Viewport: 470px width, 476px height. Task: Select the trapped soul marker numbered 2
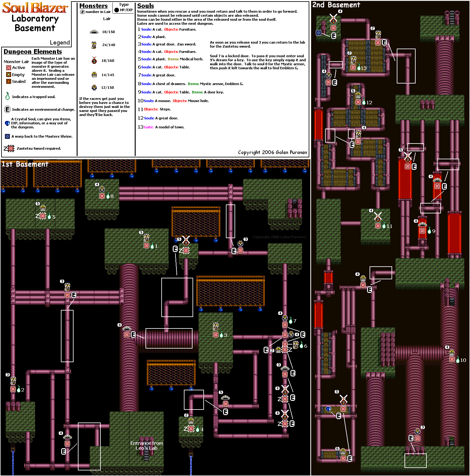(19, 389)
